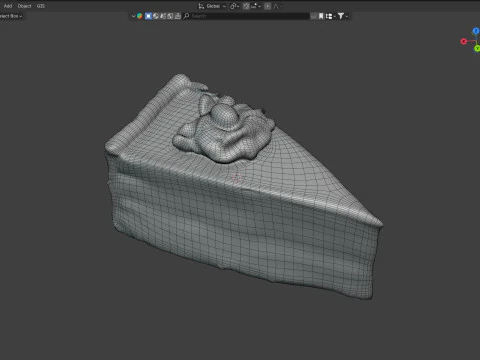Click the bookmark icon
480x360 pixels.
pos(321,16)
